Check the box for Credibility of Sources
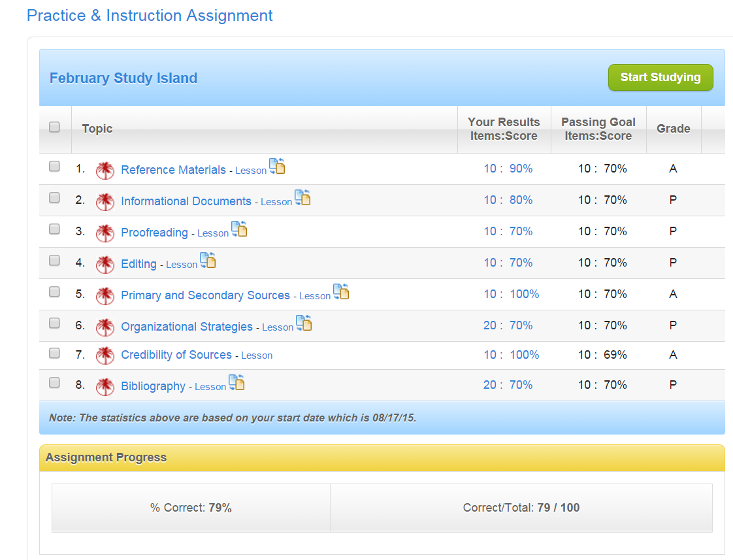733x560 pixels. tap(55, 354)
